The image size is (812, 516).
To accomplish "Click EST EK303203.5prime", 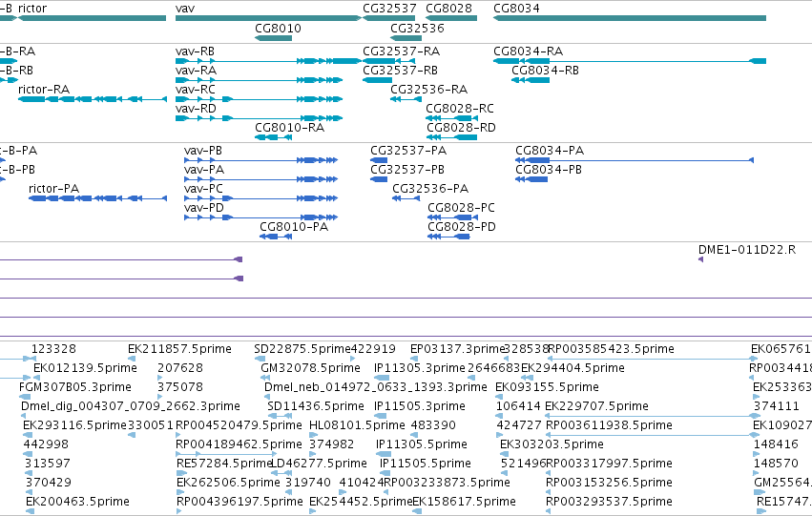I will (504, 454).
